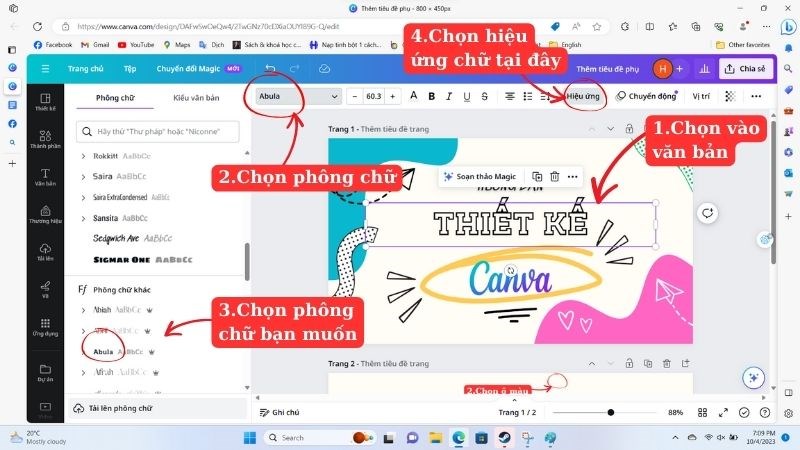Open Hiệu ứng effects
The width and height of the screenshot is (800, 450).
coord(583,96)
